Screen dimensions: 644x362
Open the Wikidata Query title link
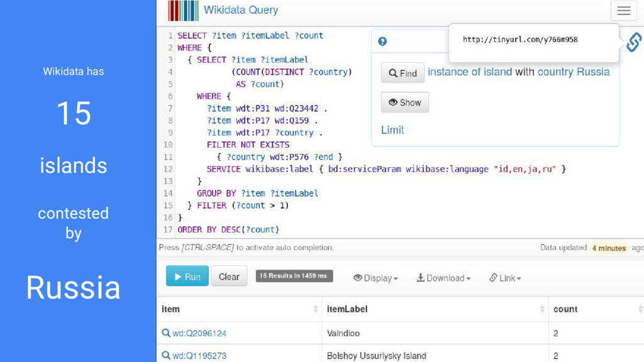click(241, 10)
